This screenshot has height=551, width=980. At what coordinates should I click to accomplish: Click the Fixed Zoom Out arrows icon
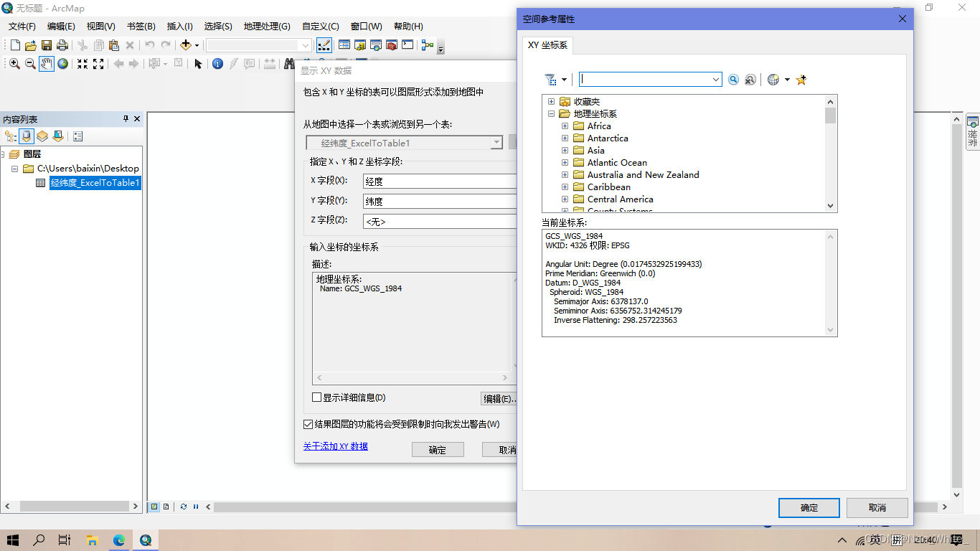(x=98, y=64)
